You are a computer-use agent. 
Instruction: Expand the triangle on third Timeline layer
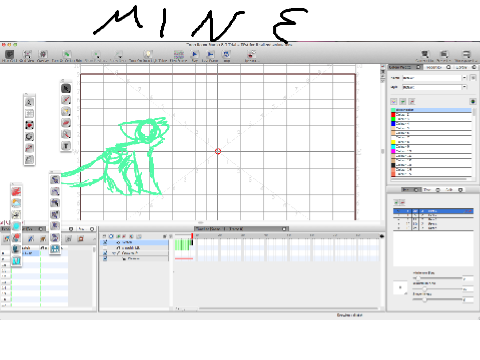[114, 253]
